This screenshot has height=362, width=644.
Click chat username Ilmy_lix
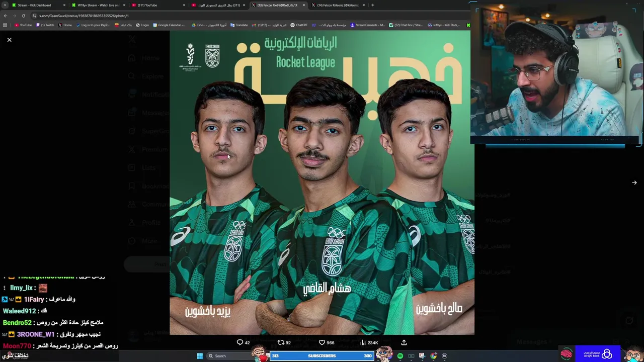click(x=21, y=288)
